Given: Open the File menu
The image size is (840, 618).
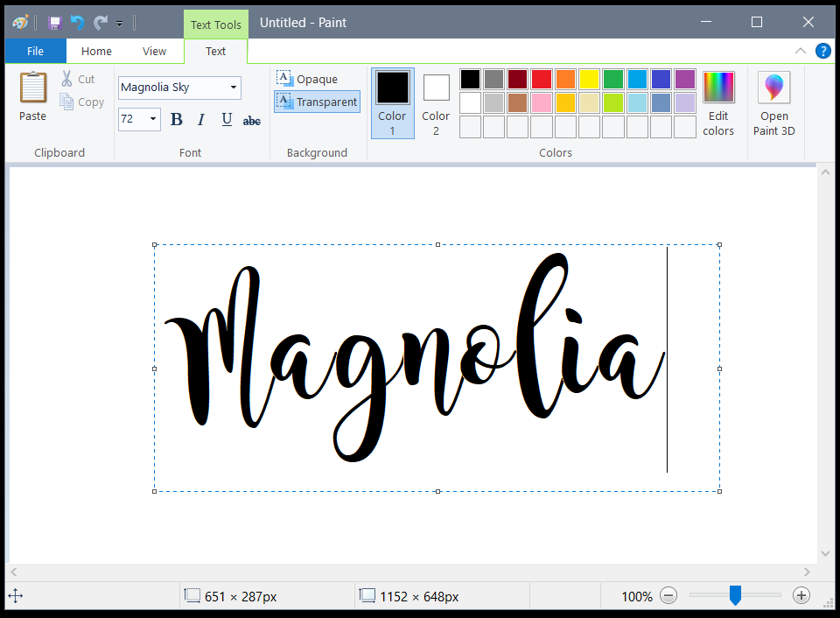Looking at the screenshot, I should tap(35, 51).
